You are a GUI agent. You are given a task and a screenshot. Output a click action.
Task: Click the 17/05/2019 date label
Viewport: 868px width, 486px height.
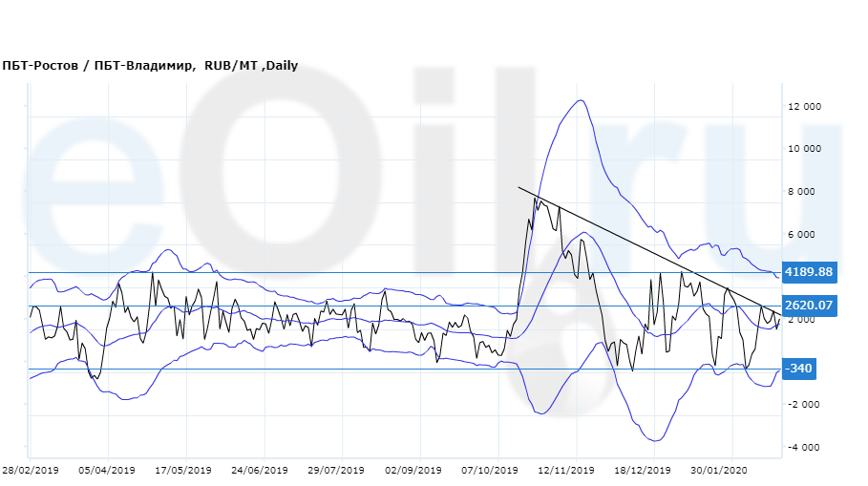[x=183, y=470]
